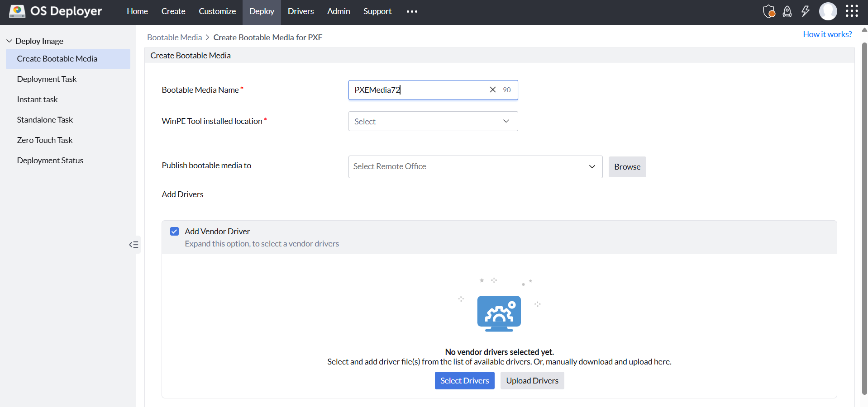Open the Drivers menu

[300, 11]
